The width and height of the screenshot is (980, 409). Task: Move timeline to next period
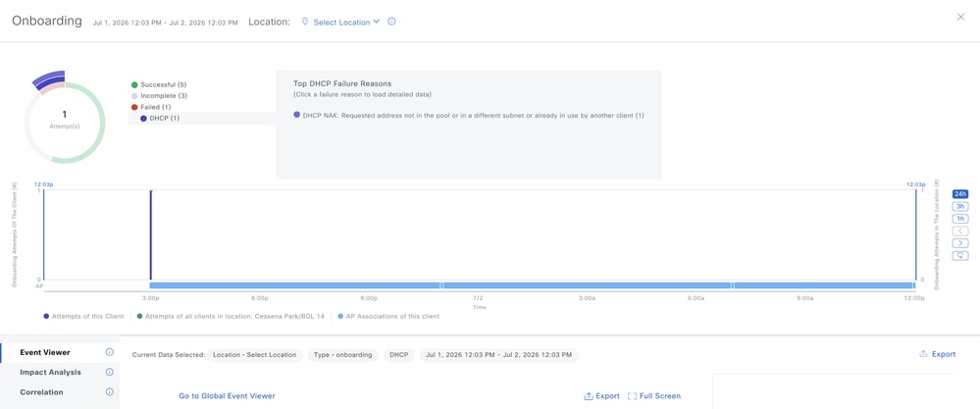[960, 243]
